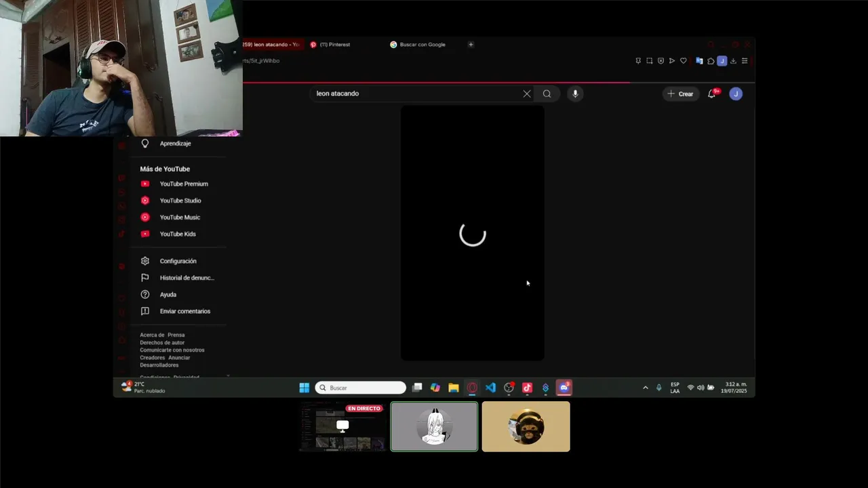Open YouTube notifications bell
Image resolution: width=868 pixels, height=488 pixels.
[712, 94]
